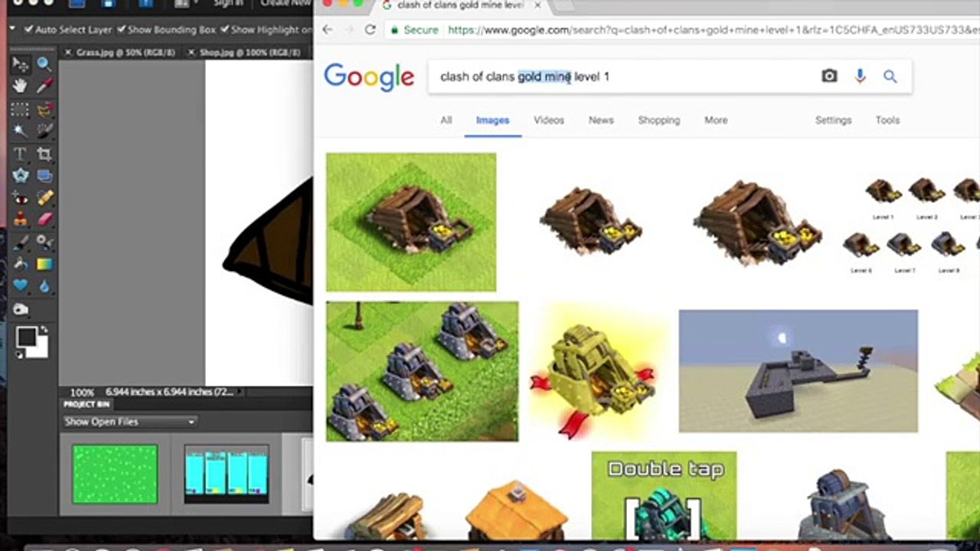Open the News search tab
This screenshot has width=980, height=551.
click(601, 120)
